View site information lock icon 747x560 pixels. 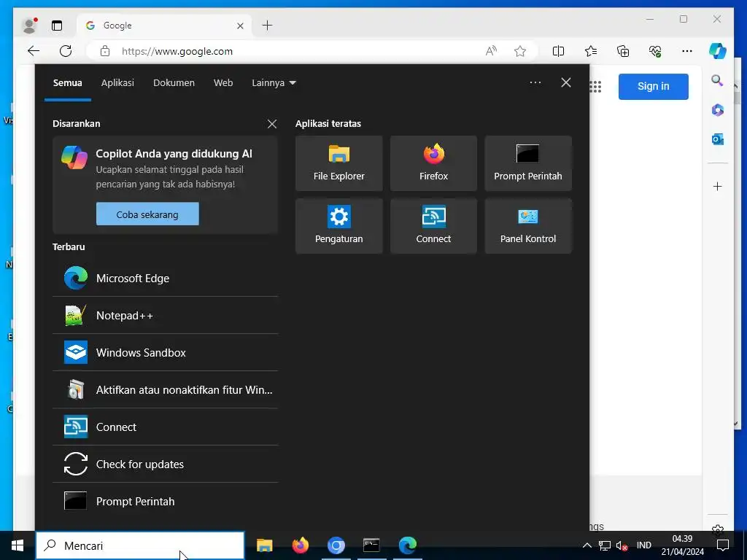click(105, 51)
